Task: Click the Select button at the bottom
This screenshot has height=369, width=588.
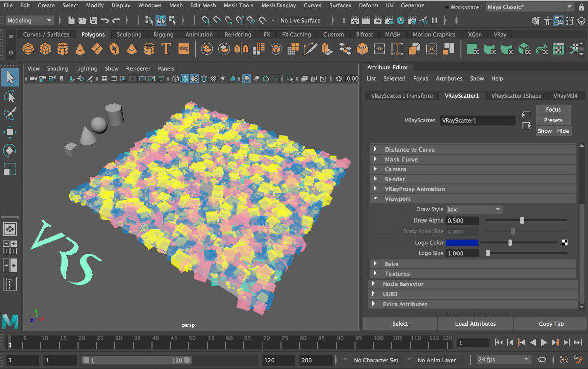Action: 400,324
